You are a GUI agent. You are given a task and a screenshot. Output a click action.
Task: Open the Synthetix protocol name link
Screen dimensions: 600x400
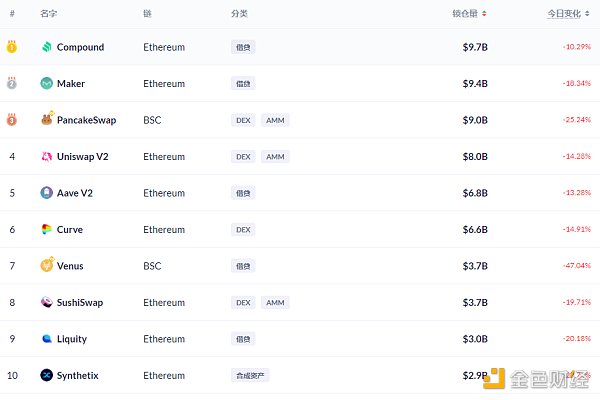click(78, 376)
